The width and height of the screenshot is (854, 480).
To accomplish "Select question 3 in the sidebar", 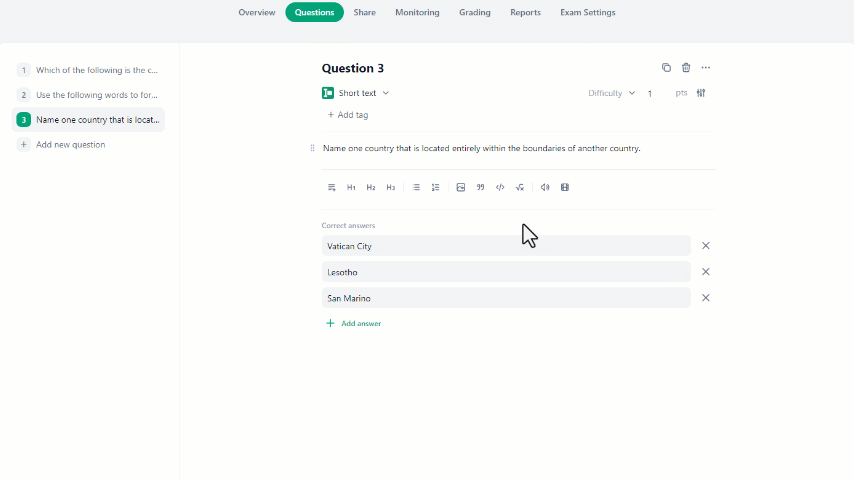I will tap(88, 120).
